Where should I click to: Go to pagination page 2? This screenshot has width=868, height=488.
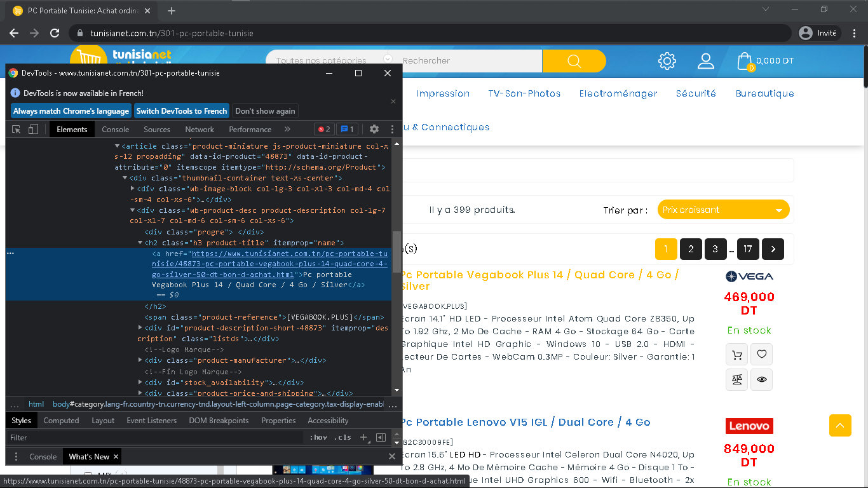(x=691, y=249)
